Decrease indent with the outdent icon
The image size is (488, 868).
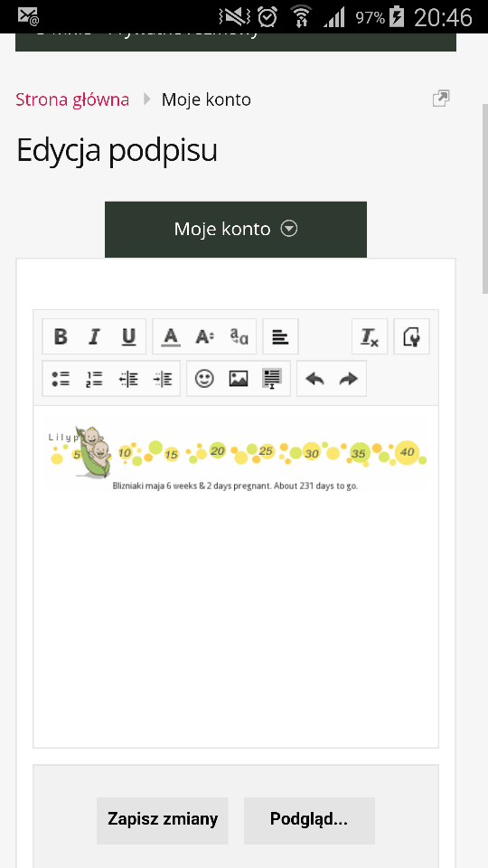point(128,379)
